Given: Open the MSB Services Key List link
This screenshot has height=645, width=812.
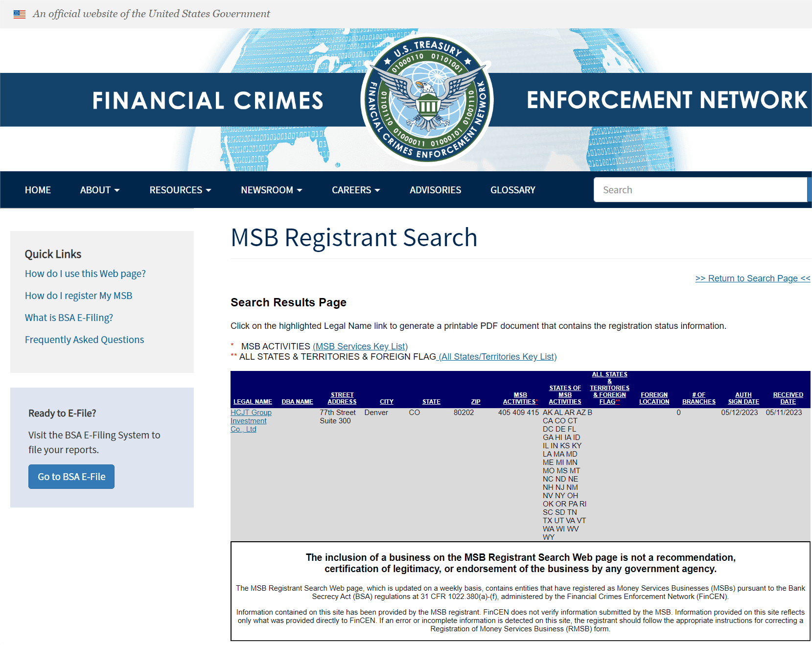Looking at the screenshot, I should pos(360,346).
